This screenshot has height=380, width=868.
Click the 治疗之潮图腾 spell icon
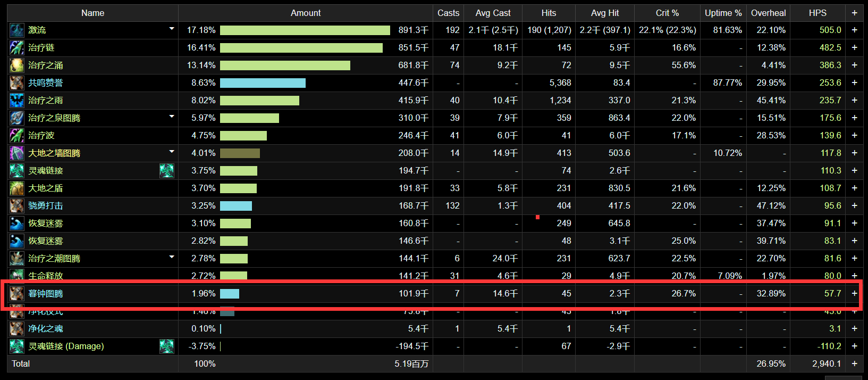(x=17, y=259)
